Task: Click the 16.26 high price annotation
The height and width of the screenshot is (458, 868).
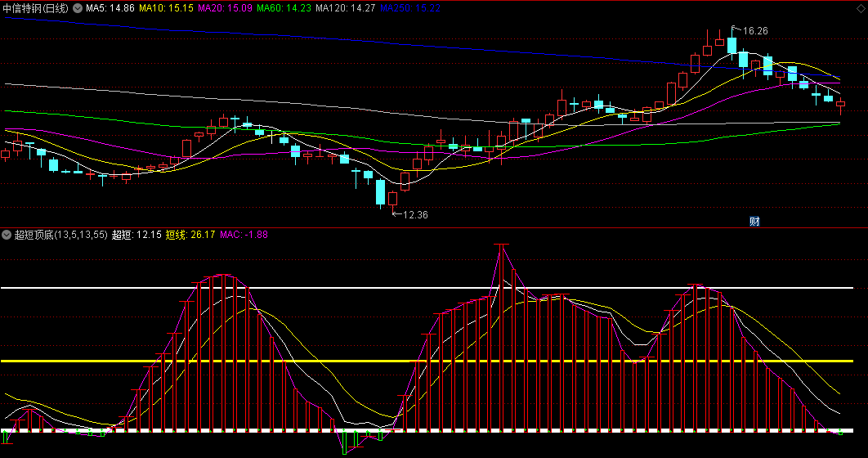Action: 755,31
